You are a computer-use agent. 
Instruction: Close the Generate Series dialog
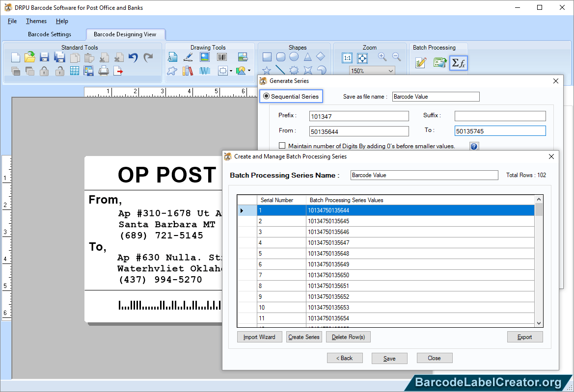click(x=556, y=81)
